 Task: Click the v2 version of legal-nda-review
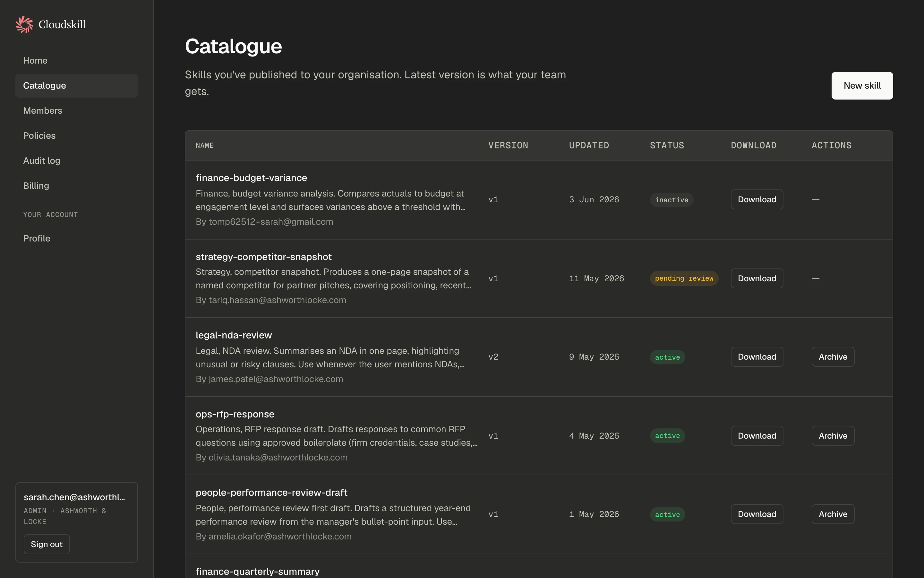point(493,357)
